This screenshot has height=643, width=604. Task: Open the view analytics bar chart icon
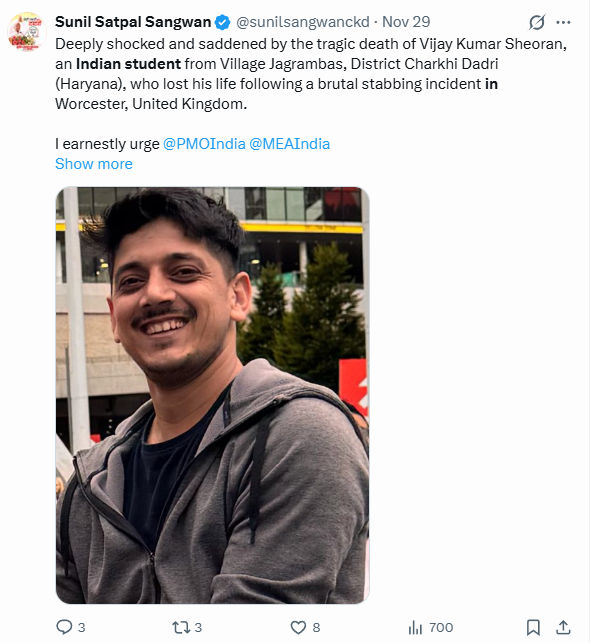(x=415, y=627)
